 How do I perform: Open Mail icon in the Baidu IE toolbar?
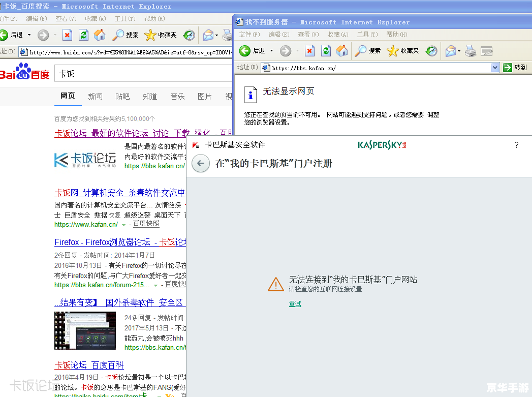click(208, 35)
